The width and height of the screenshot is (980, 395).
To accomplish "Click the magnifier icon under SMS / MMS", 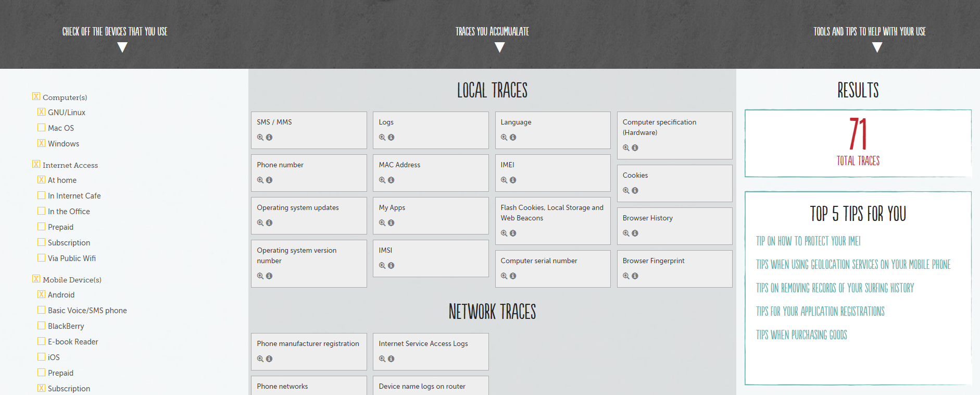I will coord(260,138).
